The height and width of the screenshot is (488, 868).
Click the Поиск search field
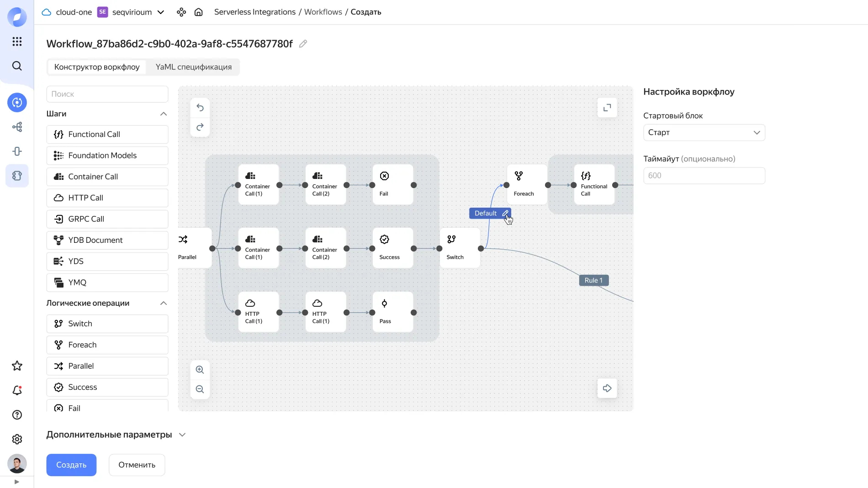point(107,94)
